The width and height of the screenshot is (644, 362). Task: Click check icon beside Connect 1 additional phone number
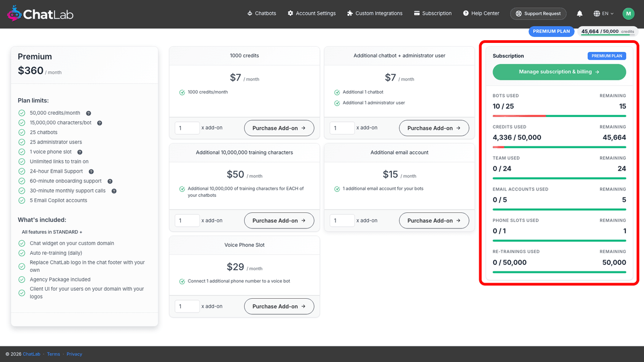point(182,282)
